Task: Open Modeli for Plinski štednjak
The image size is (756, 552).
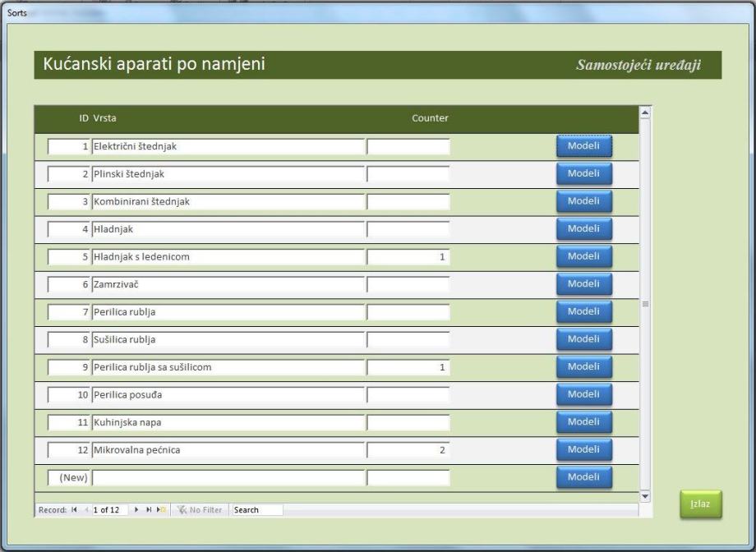Action: point(584,173)
